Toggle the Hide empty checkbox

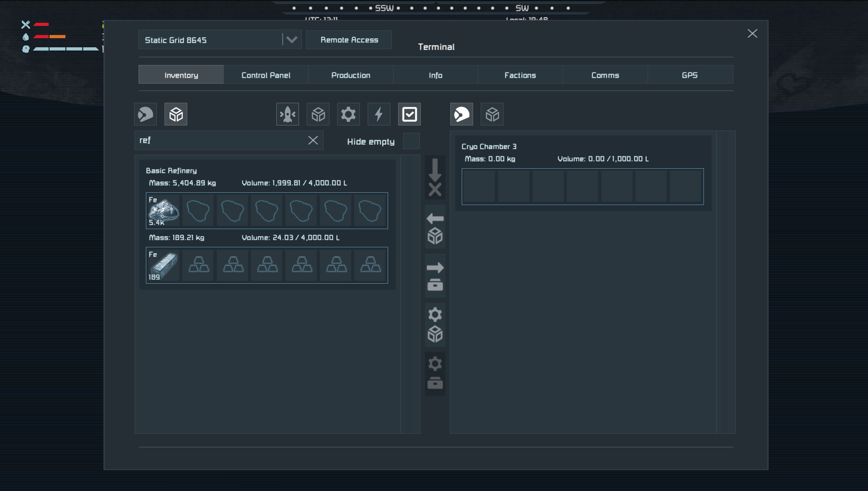[411, 141]
